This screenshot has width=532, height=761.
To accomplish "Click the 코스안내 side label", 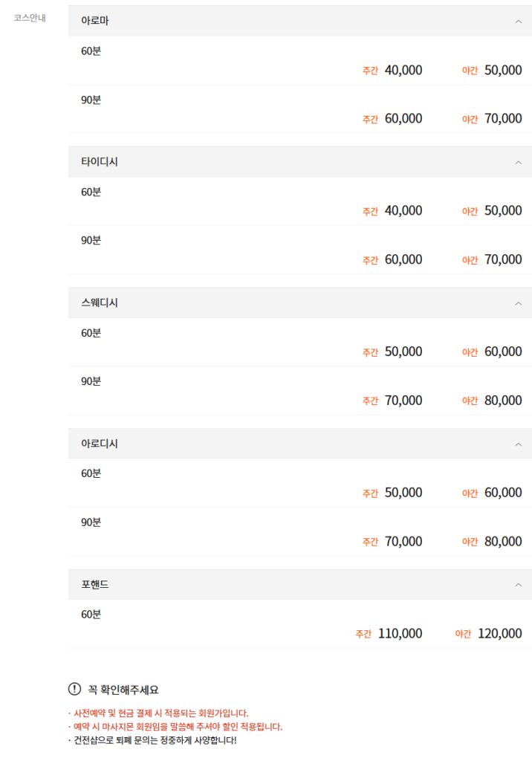I will pos(30,17).
